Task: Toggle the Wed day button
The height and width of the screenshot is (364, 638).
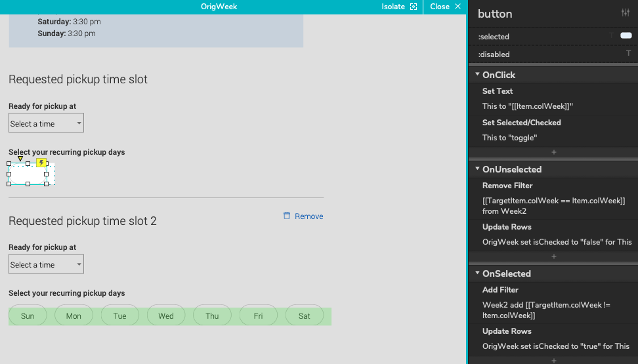Action: 166,316
